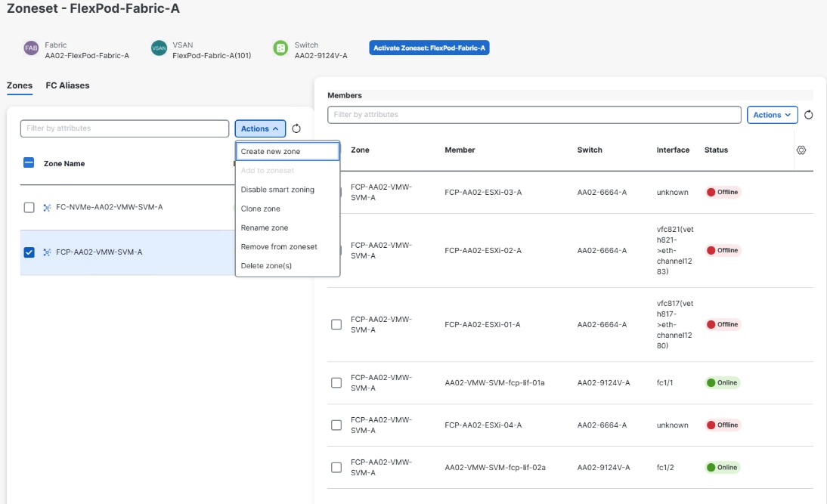Click Online status of fcp-lif-01a row
827x504 pixels.
click(723, 383)
